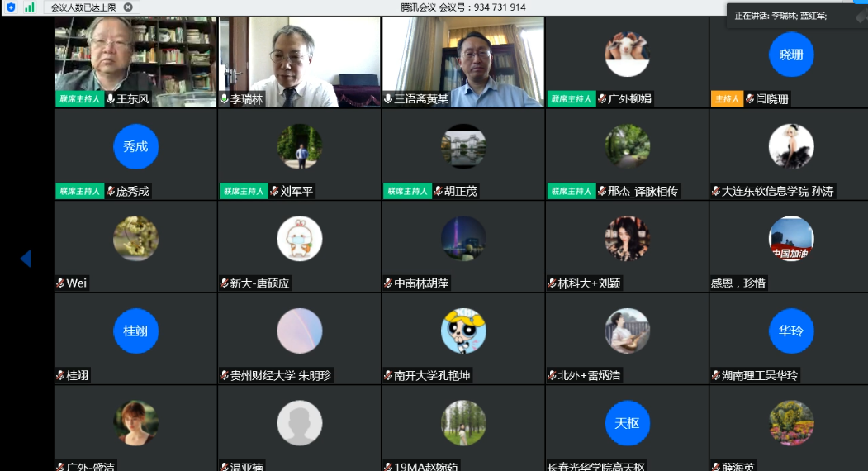Screen dimensions: 868x471
Task: Click the blue 天枢 avatar circle
Action: click(627, 423)
